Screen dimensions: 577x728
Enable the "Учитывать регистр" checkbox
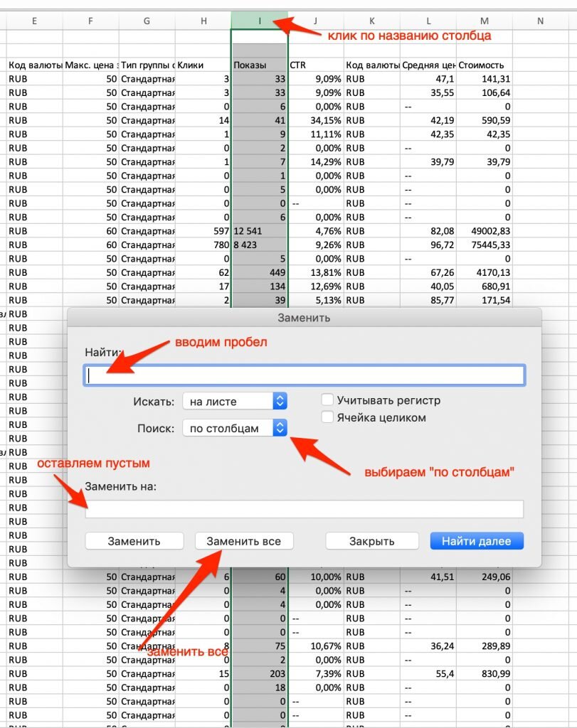[x=327, y=400]
